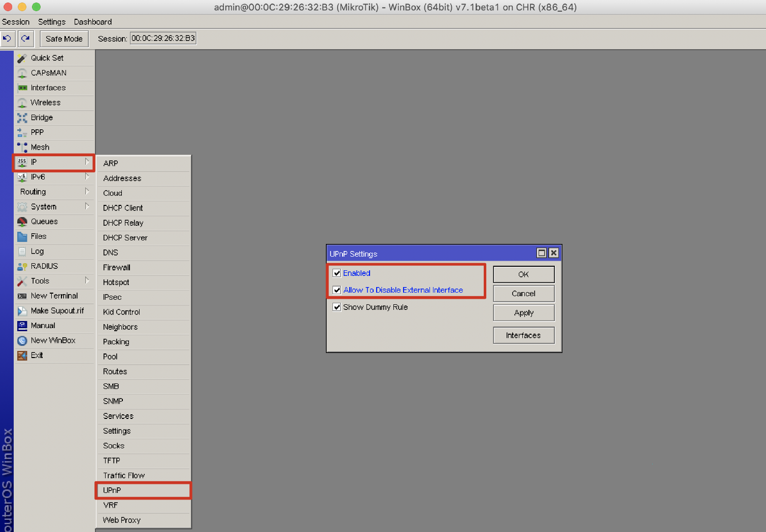
Task: Click macOS yellow minimize button
Action: point(22,7)
